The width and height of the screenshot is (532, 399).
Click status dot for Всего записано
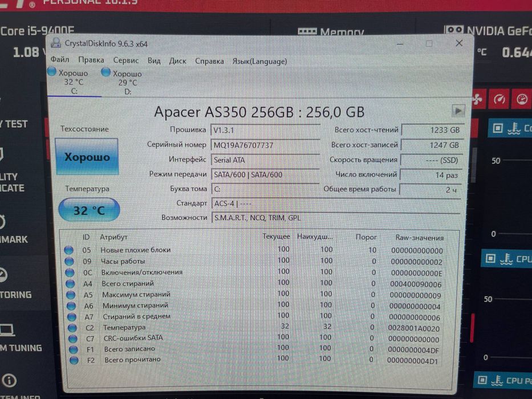click(x=74, y=349)
